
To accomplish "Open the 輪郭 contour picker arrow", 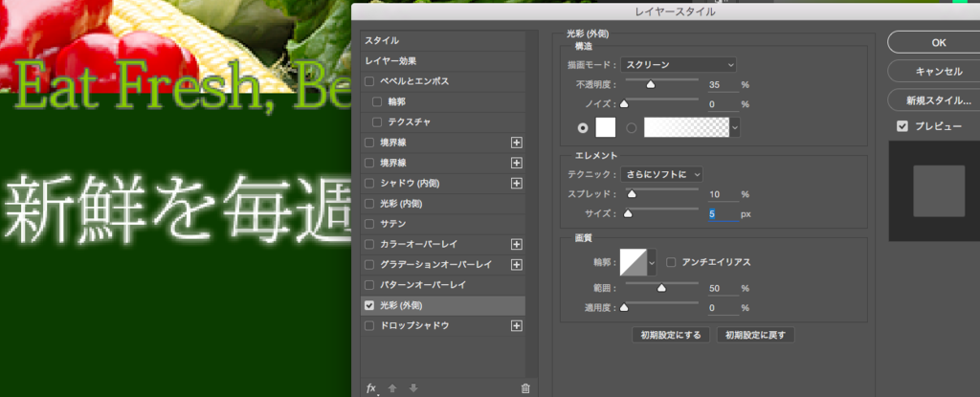I will point(653,262).
